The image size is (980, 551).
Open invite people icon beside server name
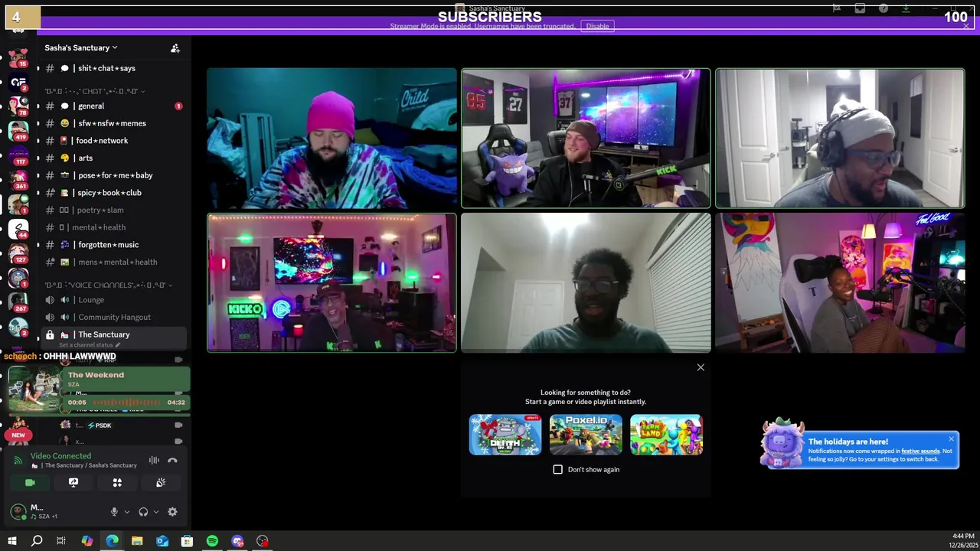[175, 48]
